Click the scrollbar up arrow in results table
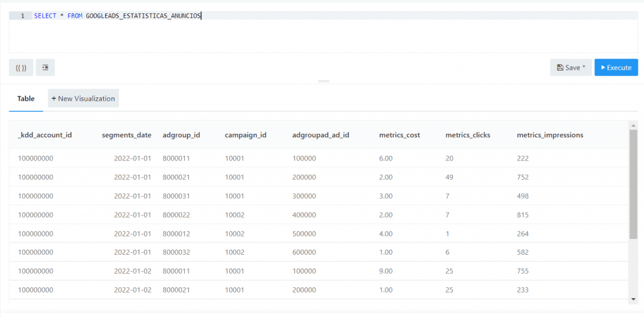This screenshot has height=317, width=644. tap(633, 125)
